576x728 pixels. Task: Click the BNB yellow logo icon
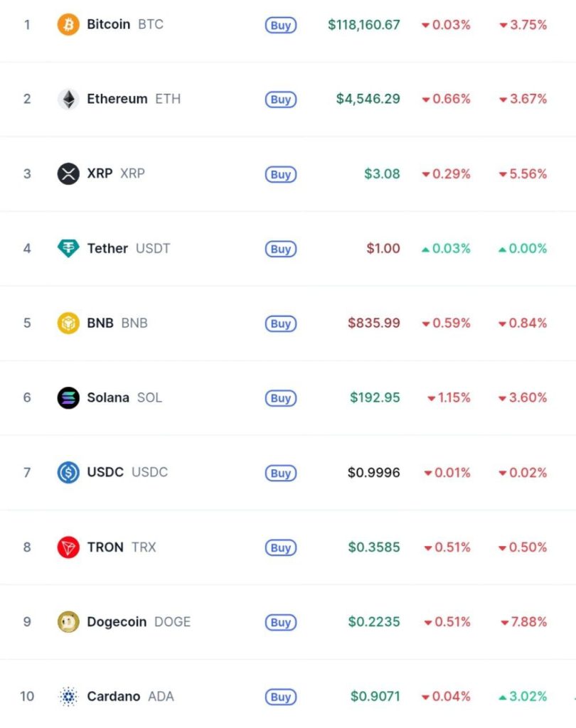tap(68, 323)
